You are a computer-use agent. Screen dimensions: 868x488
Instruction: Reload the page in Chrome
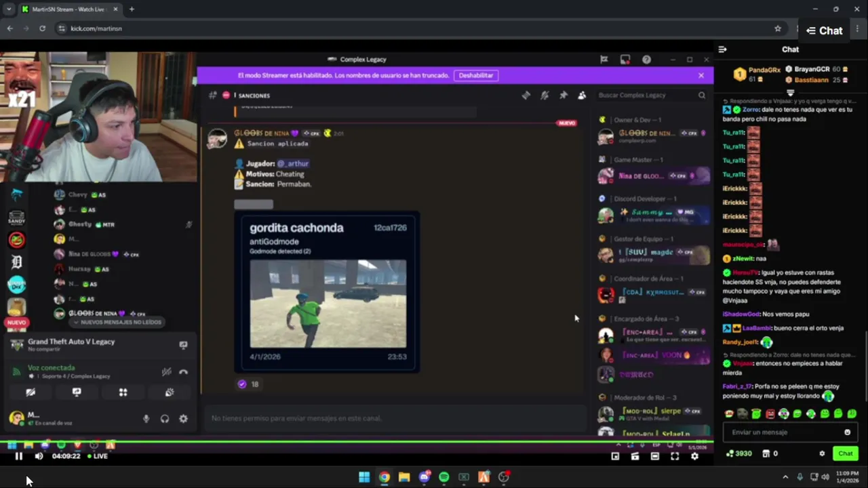coord(42,28)
